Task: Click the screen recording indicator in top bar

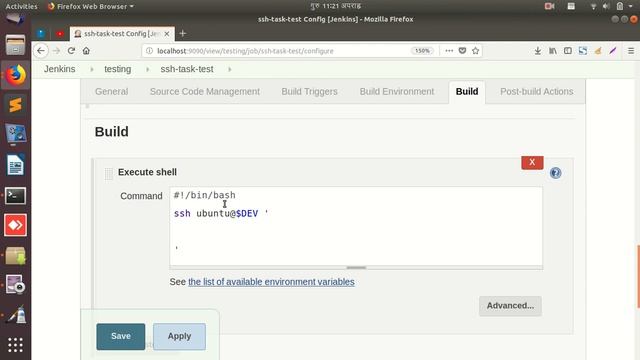Action: pyautogui.click(x=549, y=6)
